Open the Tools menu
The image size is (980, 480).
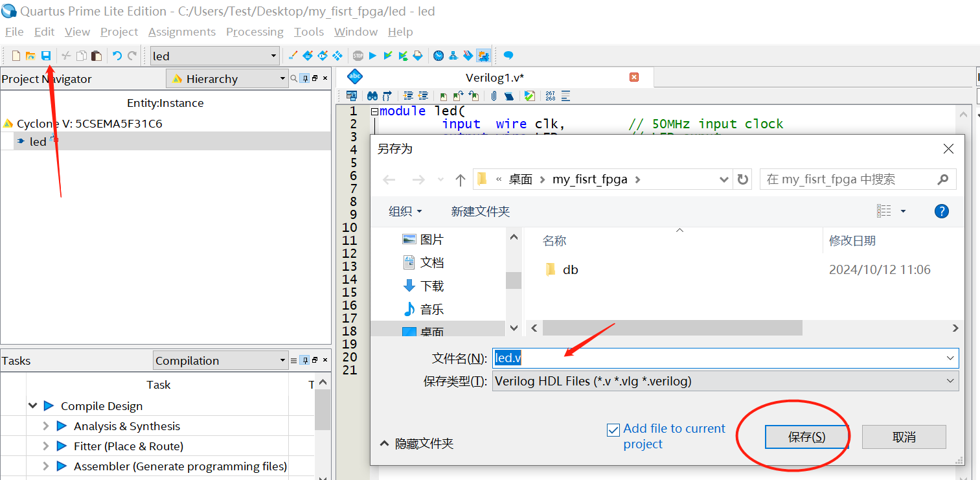pos(309,32)
